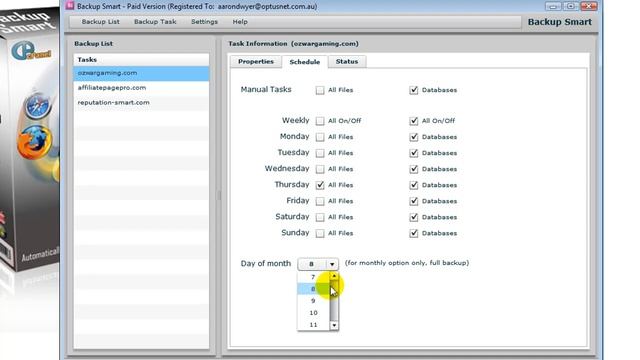640x360 pixels.
Task: Uncheck Thursday All Files checkbox
Action: click(x=320, y=185)
